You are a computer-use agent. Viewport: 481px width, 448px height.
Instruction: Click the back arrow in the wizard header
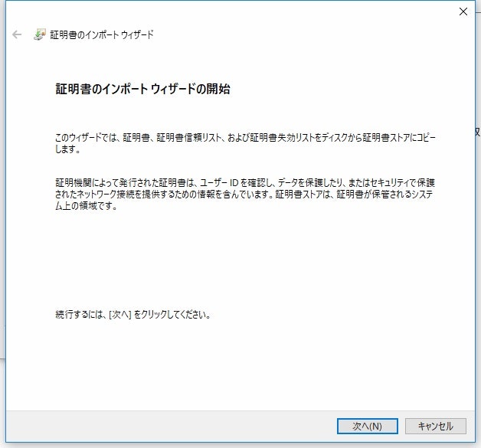[x=17, y=34]
